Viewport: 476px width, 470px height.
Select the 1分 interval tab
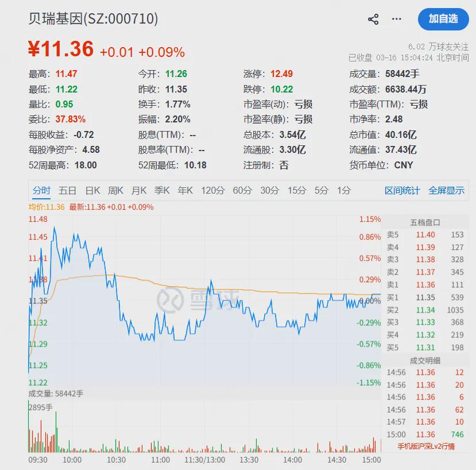click(344, 190)
